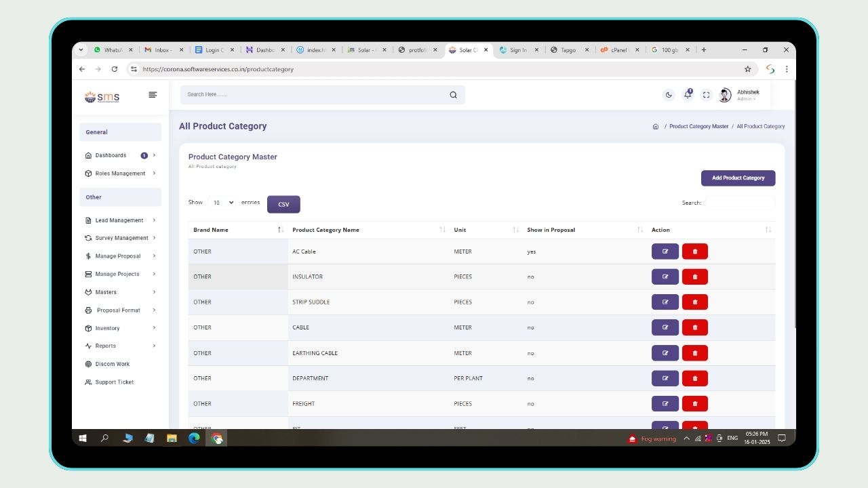Viewport: 868px width, 488px height.
Task: Edit the AC Cable category row
Action: click(x=665, y=251)
